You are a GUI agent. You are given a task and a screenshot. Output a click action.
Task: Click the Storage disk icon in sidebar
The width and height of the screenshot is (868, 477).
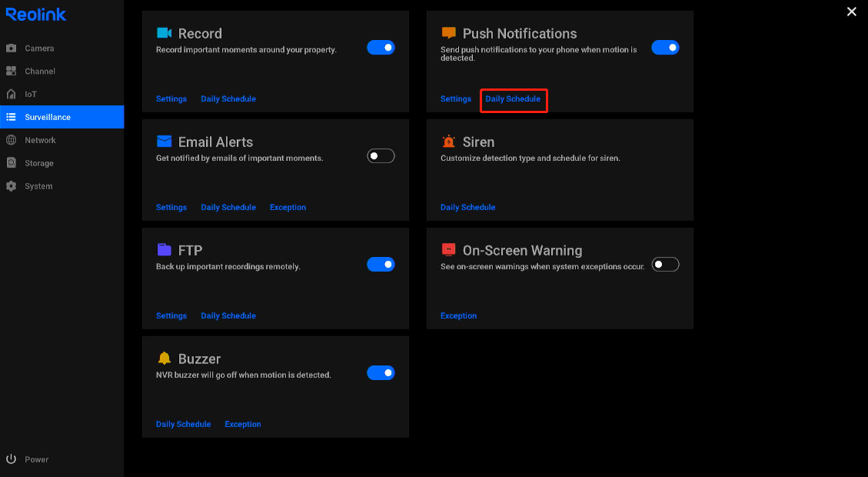pos(11,163)
